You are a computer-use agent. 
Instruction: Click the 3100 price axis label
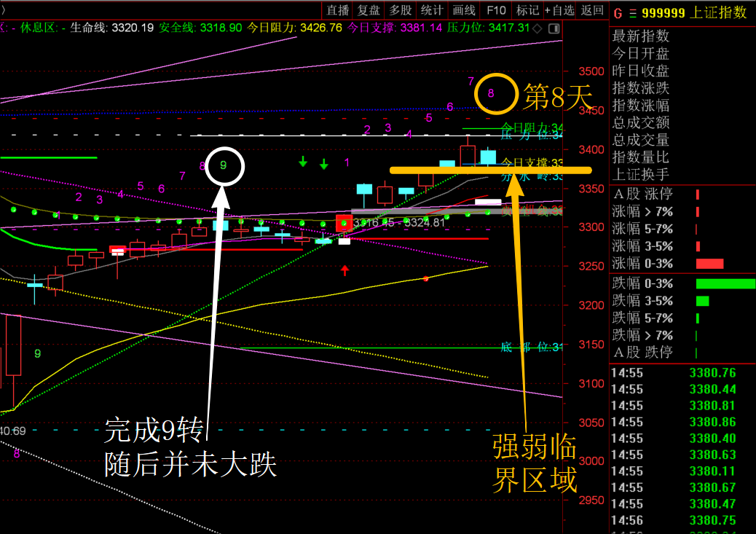pyautogui.click(x=591, y=383)
